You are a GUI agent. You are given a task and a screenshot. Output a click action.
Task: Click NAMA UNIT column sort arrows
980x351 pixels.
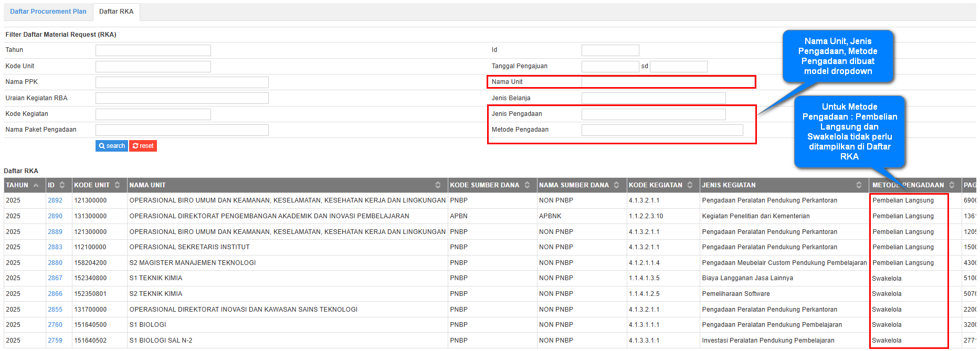438,185
